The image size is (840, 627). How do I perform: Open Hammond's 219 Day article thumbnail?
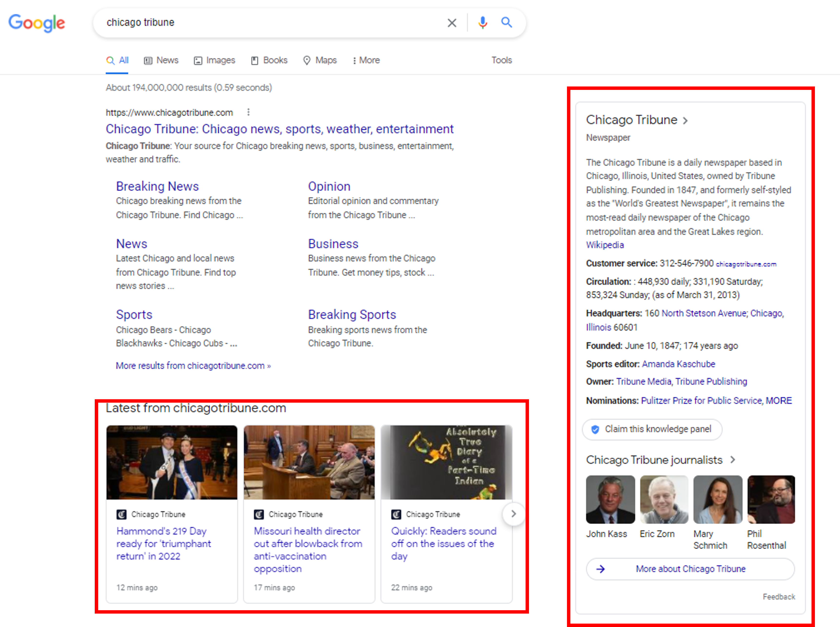click(172, 462)
